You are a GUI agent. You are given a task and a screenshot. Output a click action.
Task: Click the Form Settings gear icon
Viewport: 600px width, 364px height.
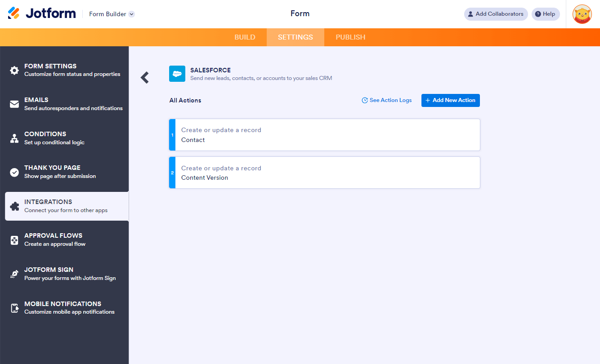[x=14, y=70]
